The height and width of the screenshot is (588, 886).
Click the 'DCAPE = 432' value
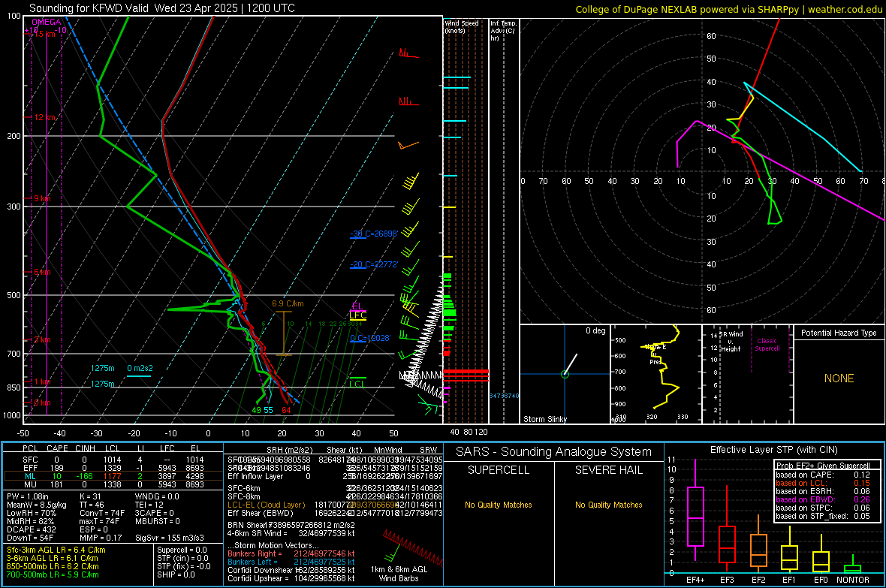point(31,529)
